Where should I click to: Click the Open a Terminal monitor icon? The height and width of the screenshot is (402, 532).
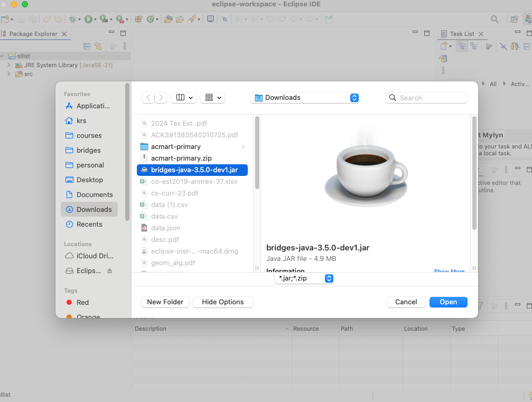[211, 20]
